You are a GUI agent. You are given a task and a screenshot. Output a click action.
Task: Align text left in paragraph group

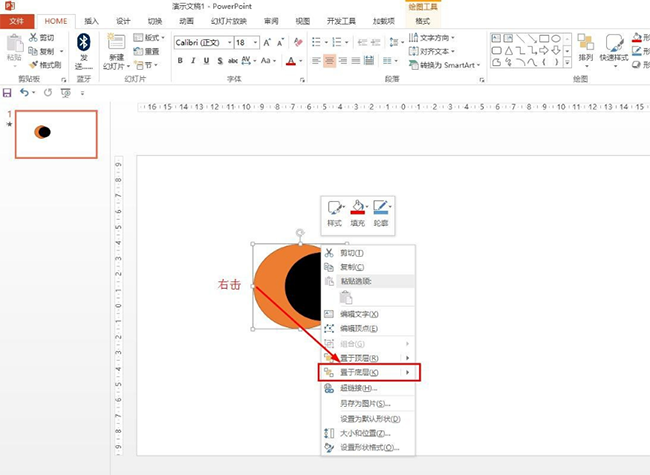[316, 61]
